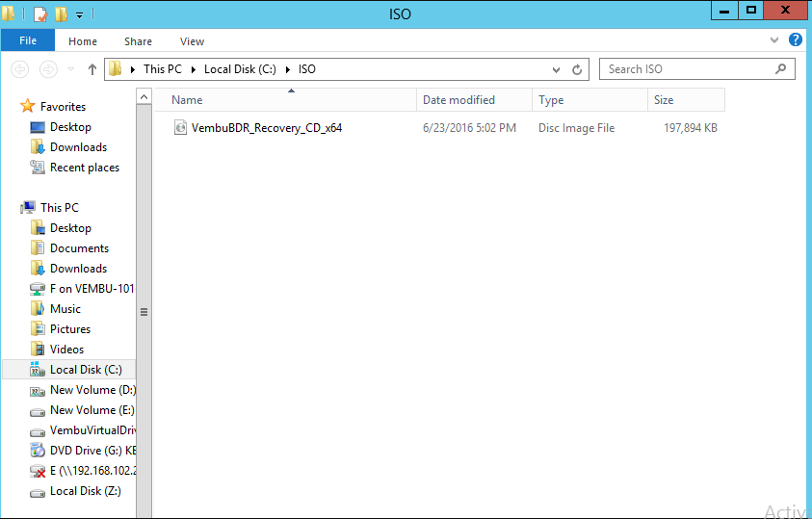Sort by Size column header
812x519 pixels.
point(686,100)
